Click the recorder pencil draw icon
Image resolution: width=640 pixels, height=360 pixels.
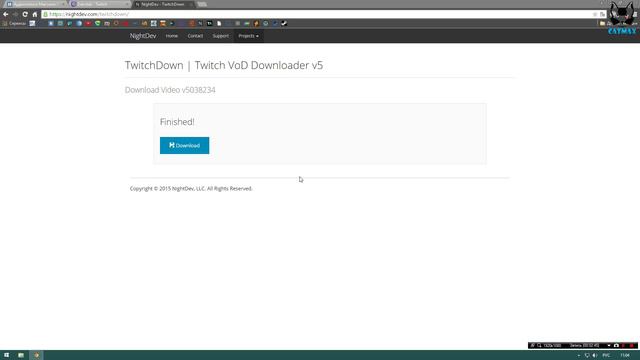pyautogui.click(x=533, y=345)
